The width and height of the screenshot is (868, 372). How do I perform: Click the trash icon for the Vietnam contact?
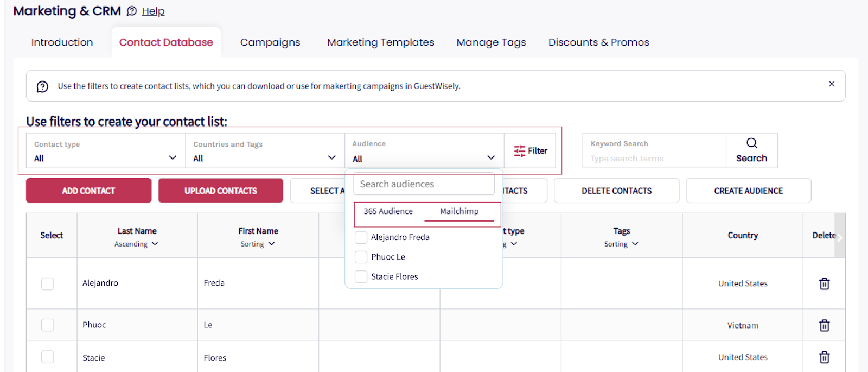(824, 325)
